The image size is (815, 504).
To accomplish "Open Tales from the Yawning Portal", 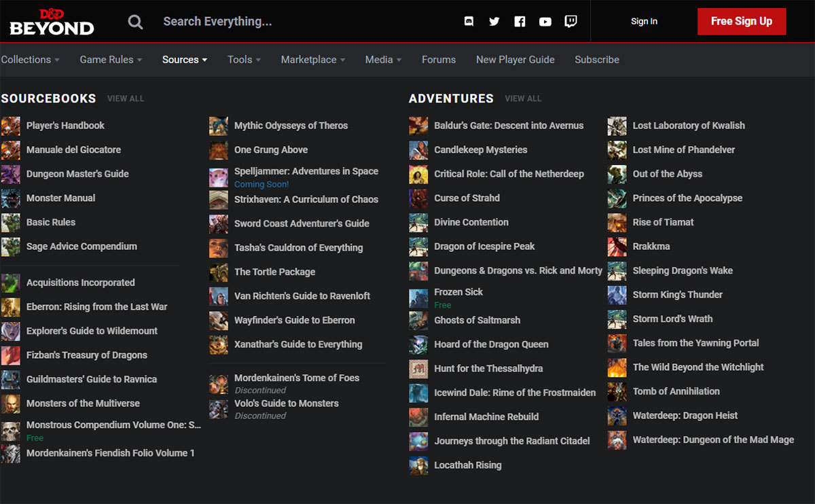I will point(695,343).
